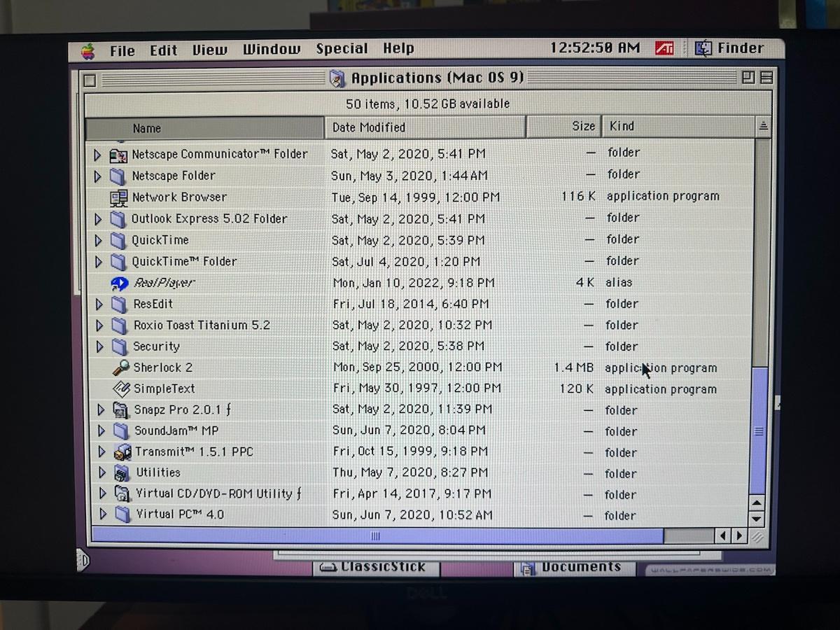Image resolution: width=840 pixels, height=630 pixels.
Task: Select the QuickTime™ Folder icon
Action: 118,262
